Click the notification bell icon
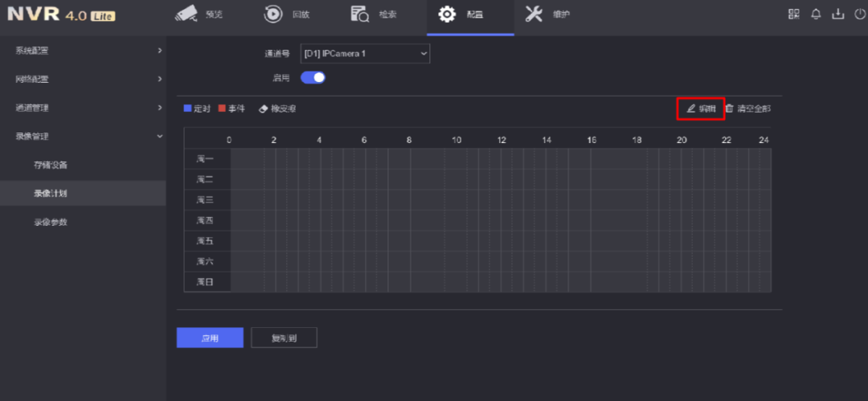This screenshot has height=401, width=868. coord(816,14)
